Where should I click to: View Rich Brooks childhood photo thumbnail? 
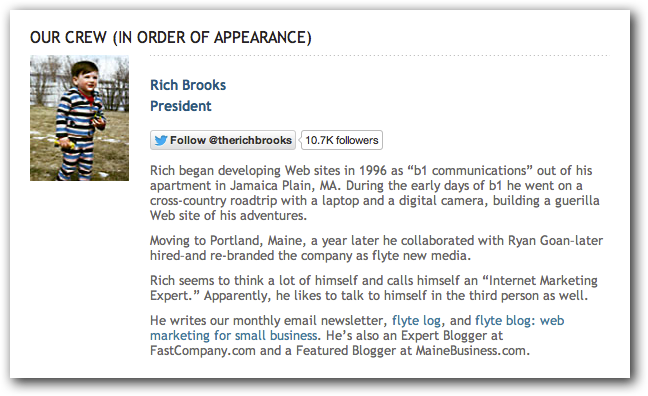pos(79,118)
